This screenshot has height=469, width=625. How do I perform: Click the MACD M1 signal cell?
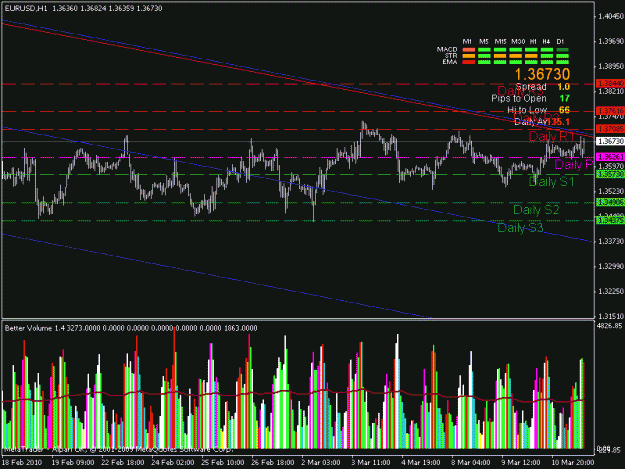[469, 50]
